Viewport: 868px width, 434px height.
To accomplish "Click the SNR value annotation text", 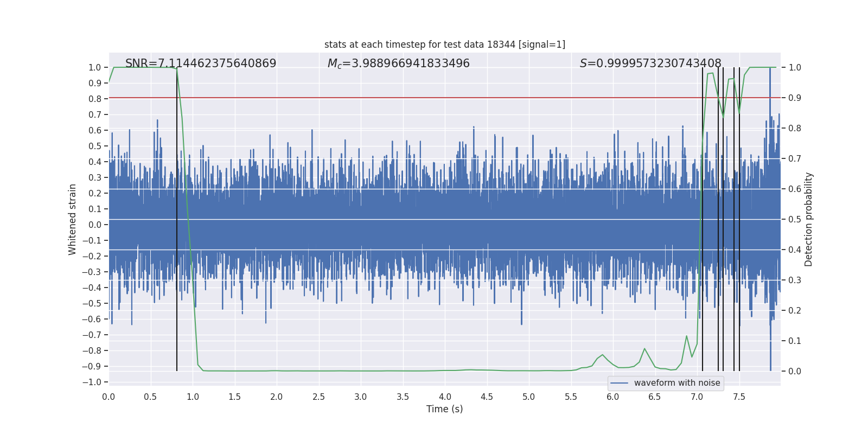I will pyautogui.click(x=201, y=63).
